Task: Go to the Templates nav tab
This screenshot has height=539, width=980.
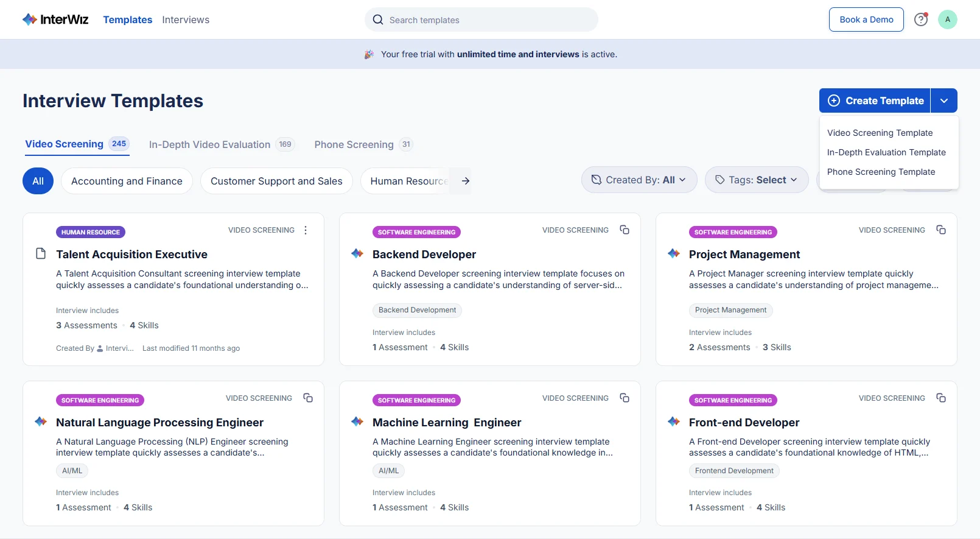Action: click(128, 19)
